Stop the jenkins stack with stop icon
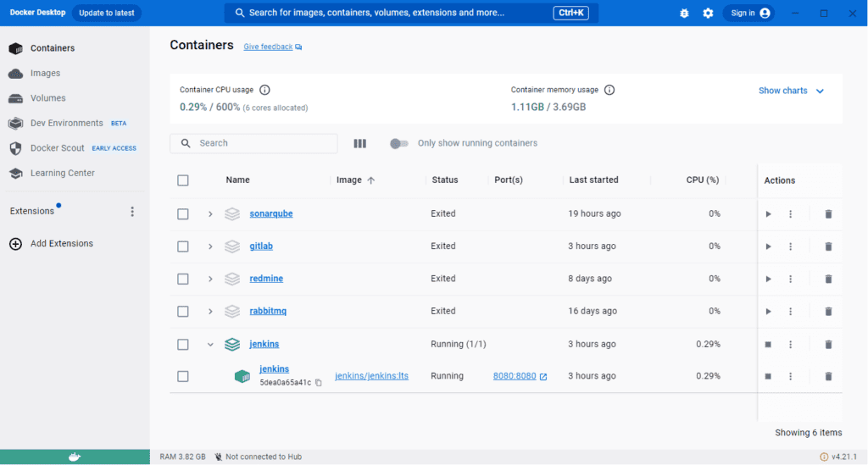This screenshot has height=465, width=868. 768,345
